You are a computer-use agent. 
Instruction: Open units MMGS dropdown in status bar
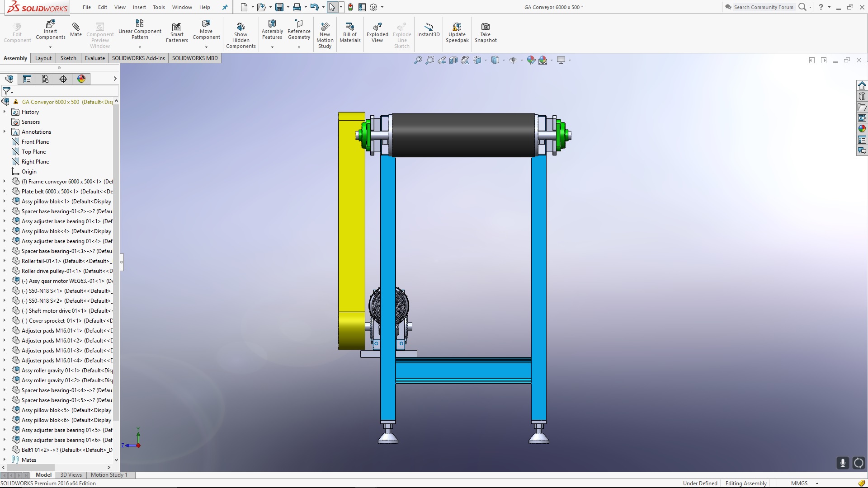point(817,483)
